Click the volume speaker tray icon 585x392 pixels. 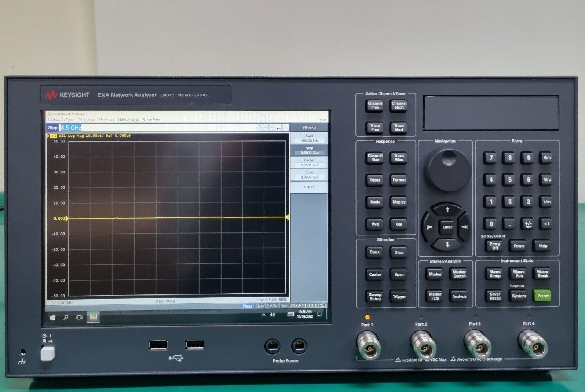[273, 315]
